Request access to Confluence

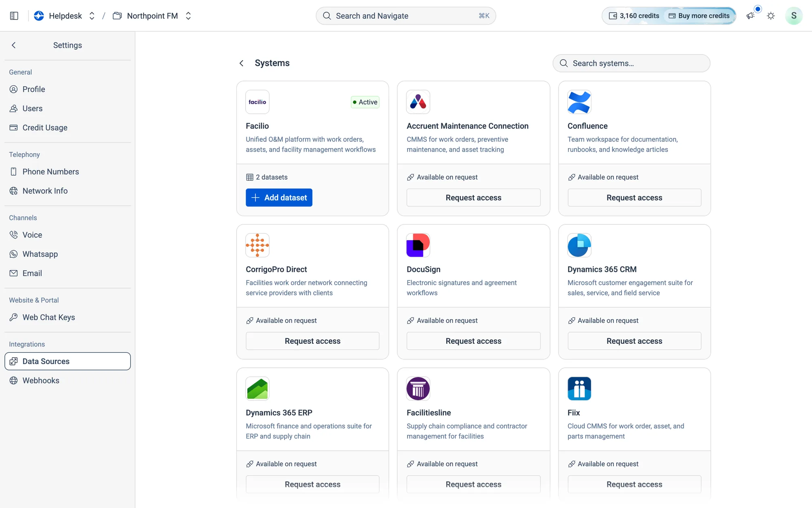634,198
